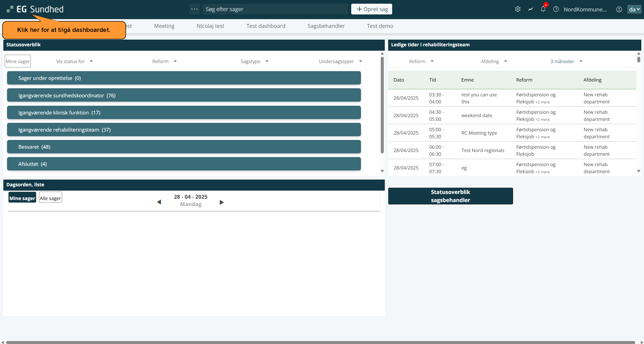Go to next day in agenda
The image size is (644, 344).
[x=222, y=202]
